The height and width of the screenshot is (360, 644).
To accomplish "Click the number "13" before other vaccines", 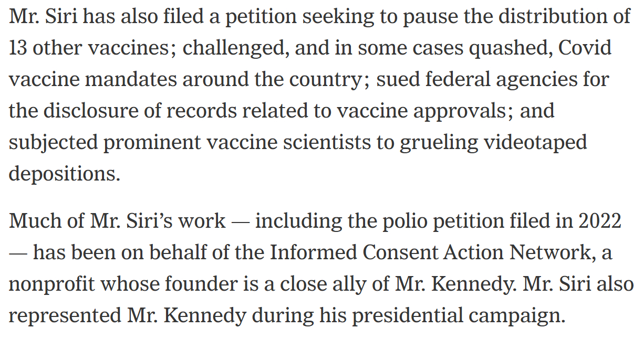I will pyautogui.click(x=18, y=48).
